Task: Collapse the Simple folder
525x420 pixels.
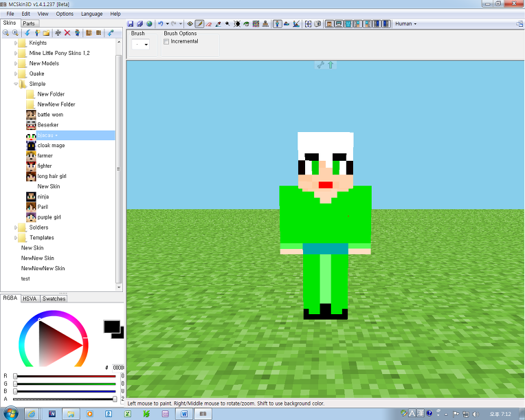Action: click(x=16, y=84)
